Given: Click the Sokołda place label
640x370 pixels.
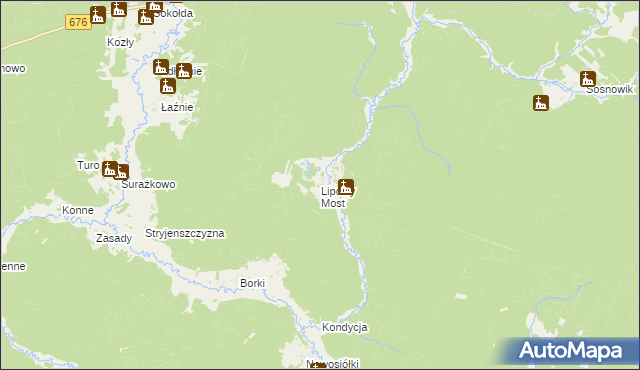Looking at the screenshot, I should coord(173,13).
